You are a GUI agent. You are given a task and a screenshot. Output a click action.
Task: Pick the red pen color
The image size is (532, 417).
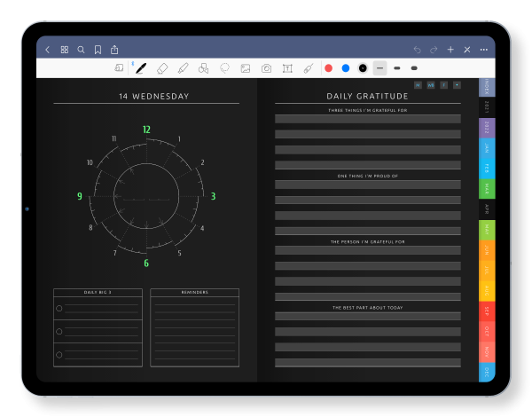click(x=328, y=68)
